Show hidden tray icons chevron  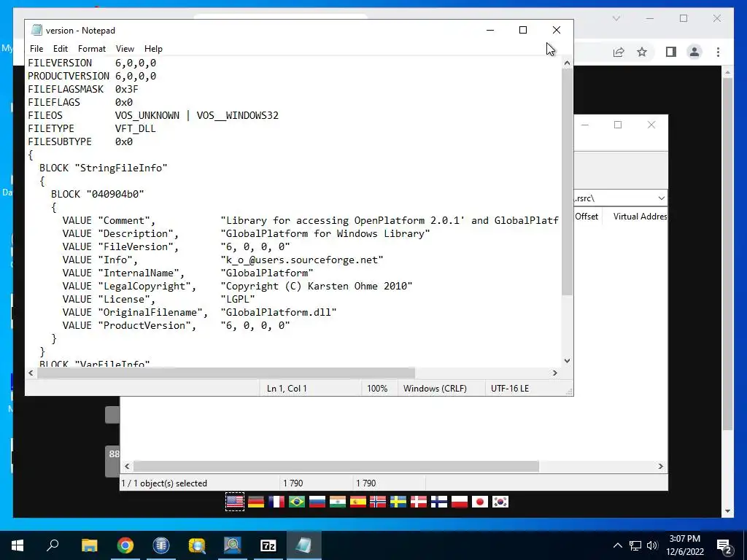click(617, 545)
